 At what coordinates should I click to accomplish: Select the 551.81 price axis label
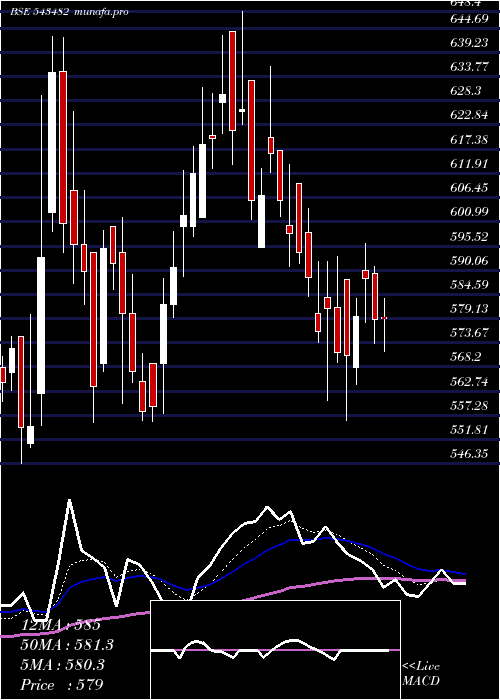(469, 429)
